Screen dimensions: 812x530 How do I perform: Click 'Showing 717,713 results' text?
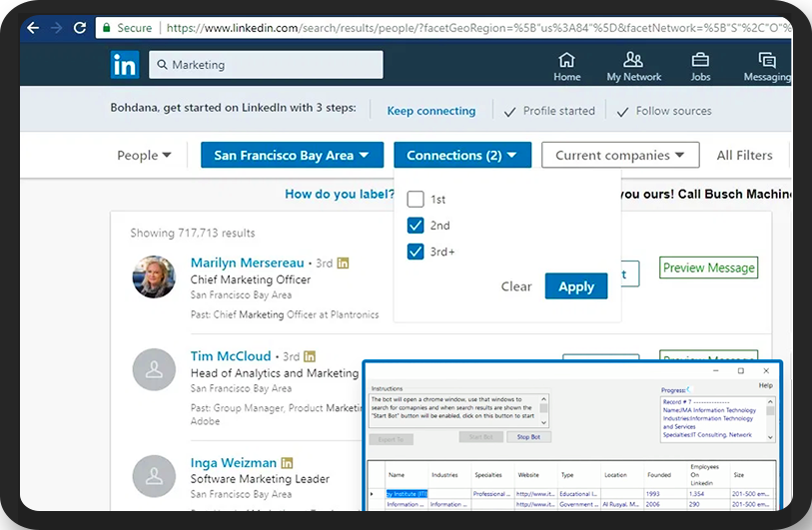tap(193, 233)
